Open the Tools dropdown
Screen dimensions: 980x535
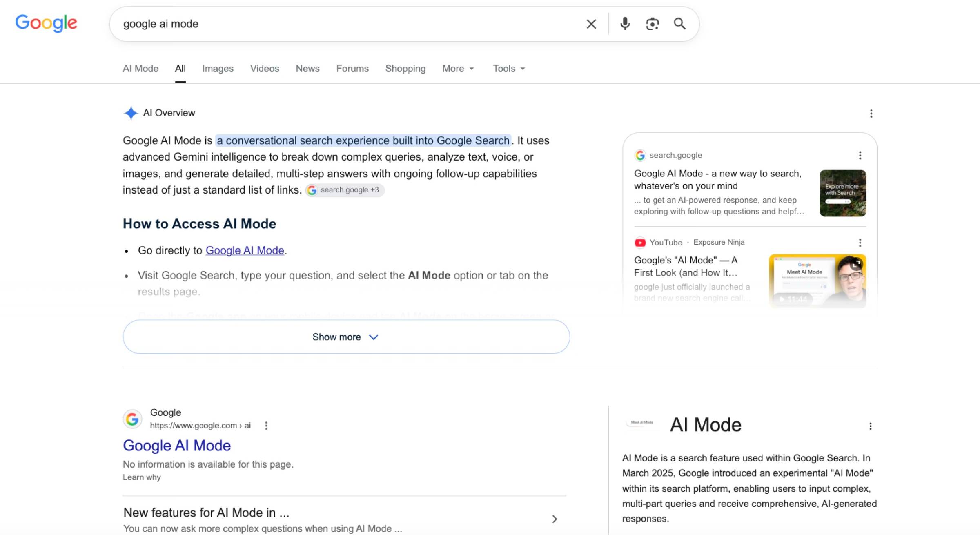(509, 69)
